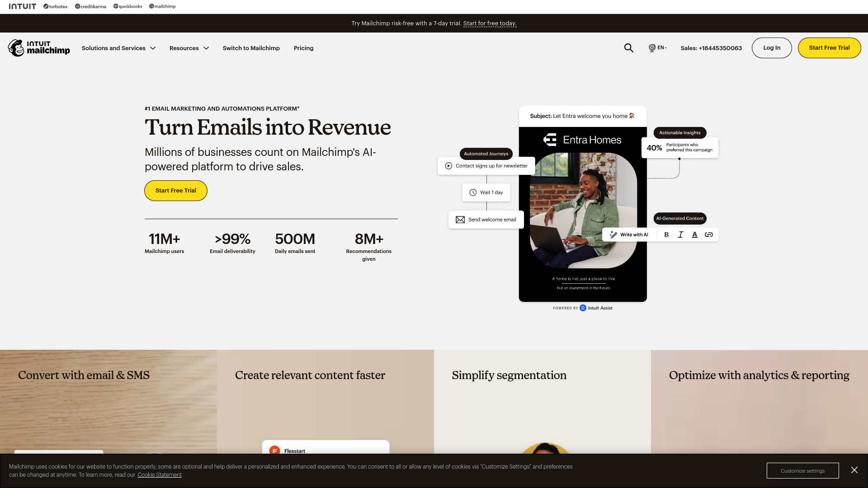Screen dimensions: 868x488
Task: Click the Turn Emails into Revenue headline
Action: (268, 127)
